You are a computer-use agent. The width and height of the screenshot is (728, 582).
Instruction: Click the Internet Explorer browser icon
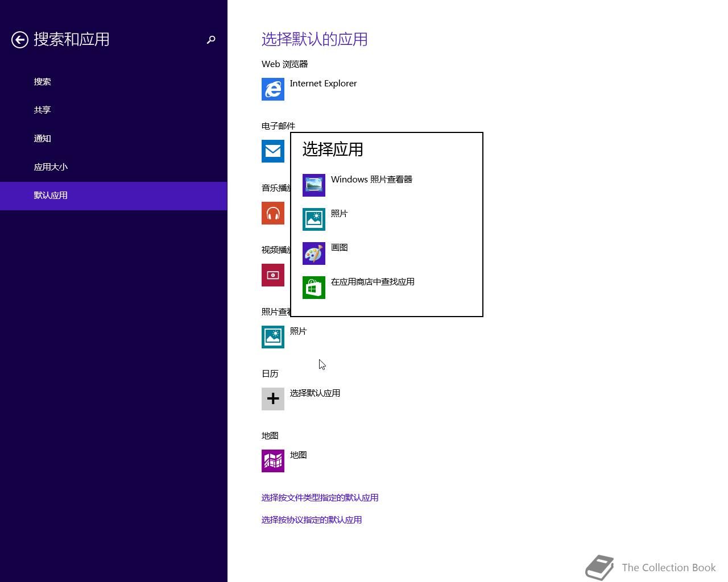pos(273,89)
